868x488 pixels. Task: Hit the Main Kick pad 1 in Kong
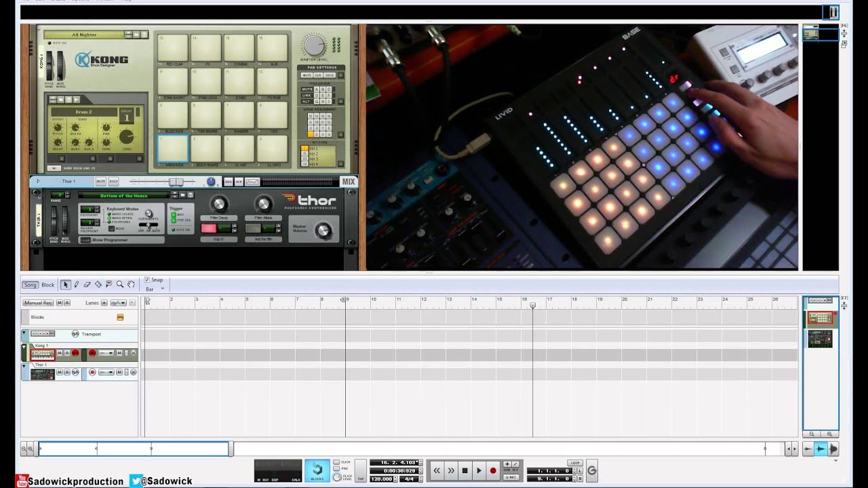pyautogui.click(x=173, y=148)
